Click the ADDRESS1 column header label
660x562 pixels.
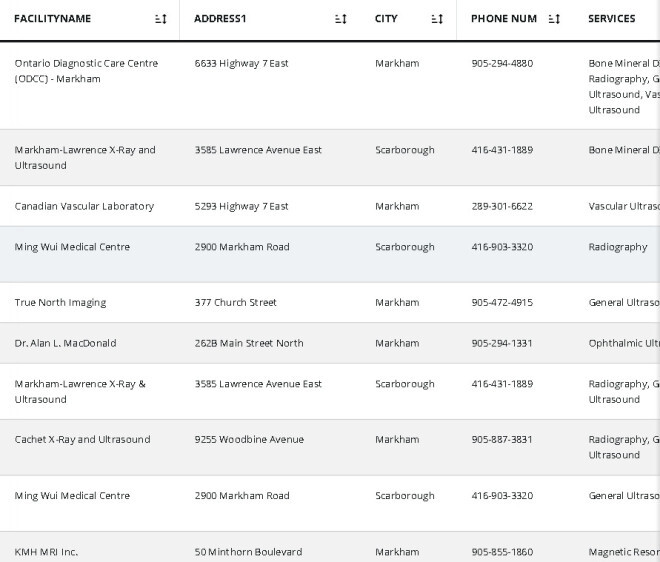tap(220, 19)
